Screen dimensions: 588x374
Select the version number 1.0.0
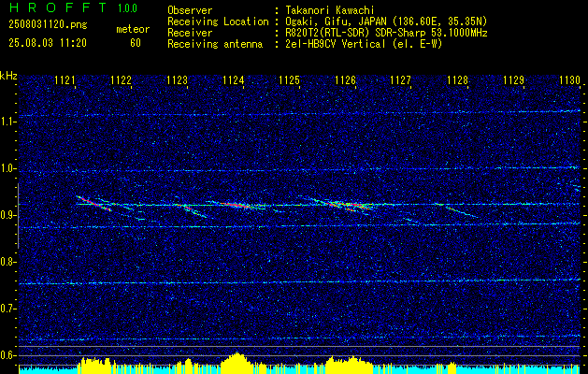(127, 8)
